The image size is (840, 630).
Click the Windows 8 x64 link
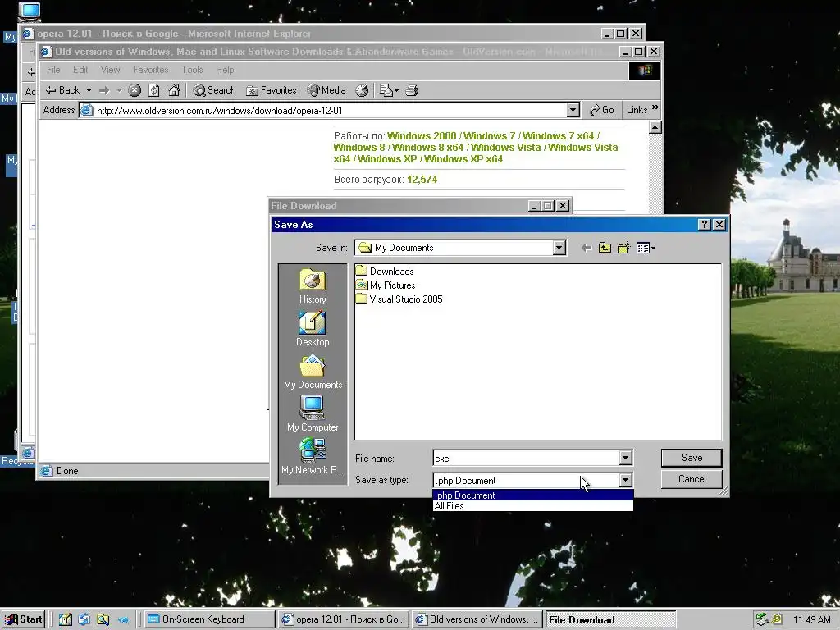[427, 148]
